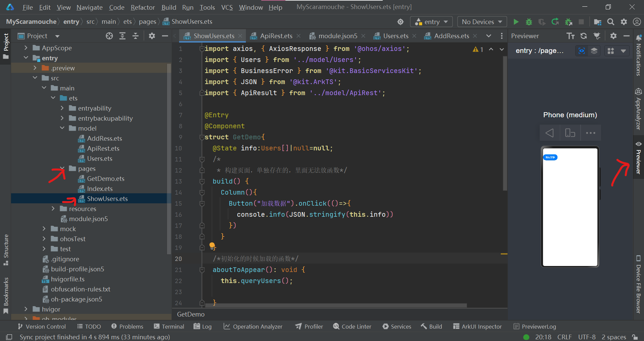Switch to AddRess.ets editor tab
The height and width of the screenshot is (341, 644).
[x=451, y=36]
